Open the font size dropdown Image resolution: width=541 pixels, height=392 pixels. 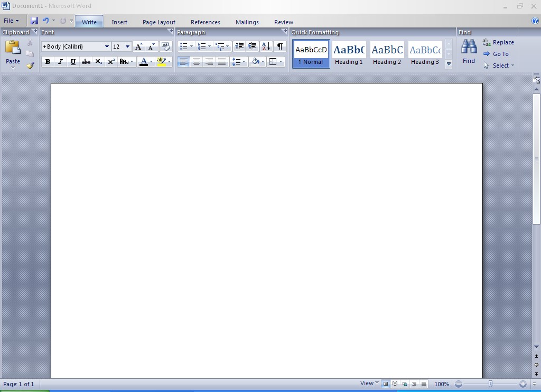pyautogui.click(x=127, y=46)
